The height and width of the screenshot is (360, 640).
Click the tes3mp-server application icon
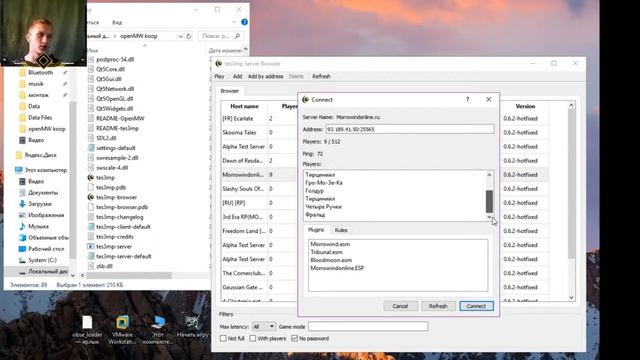pos(91,247)
